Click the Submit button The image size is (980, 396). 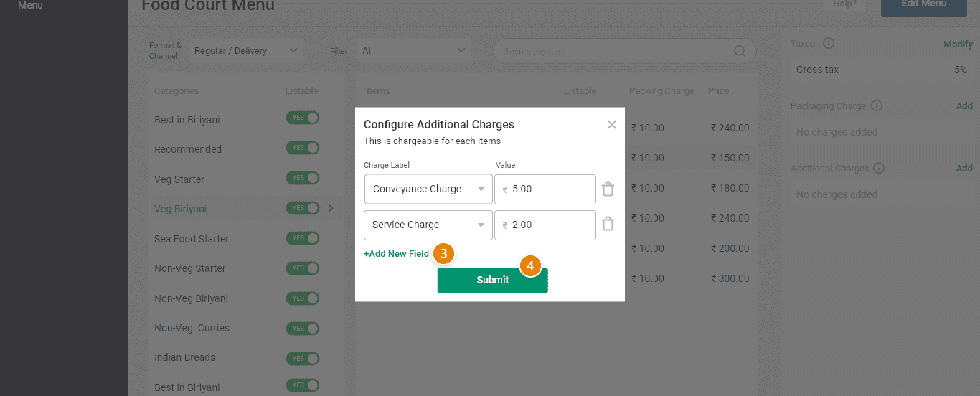pos(492,280)
